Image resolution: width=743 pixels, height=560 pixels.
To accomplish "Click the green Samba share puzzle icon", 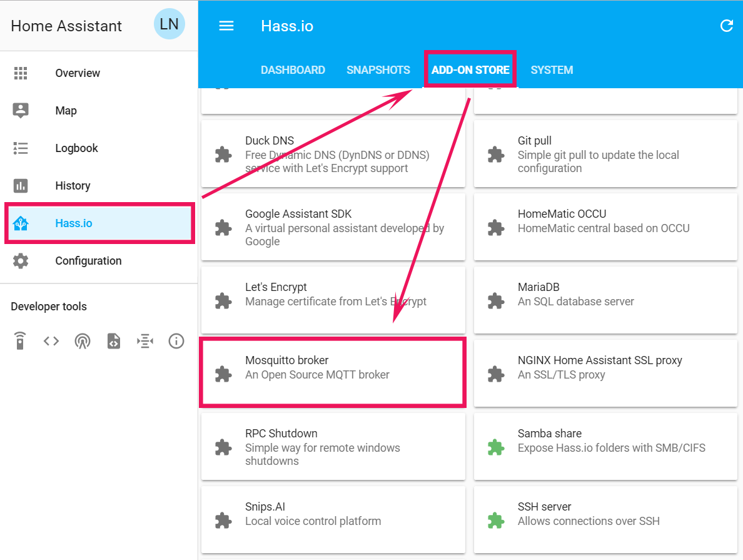I will click(496, 447).
